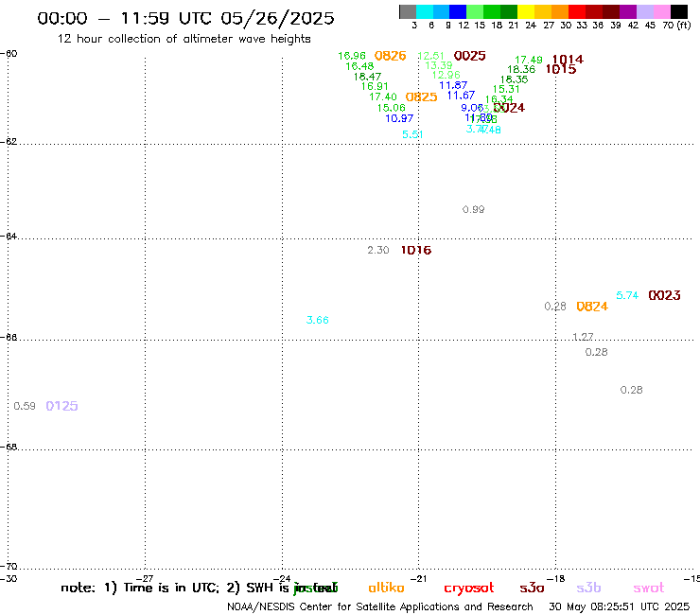The image size is (700, 615).
Task: Click the swot satellite legend label
Action: coord(649,589)
